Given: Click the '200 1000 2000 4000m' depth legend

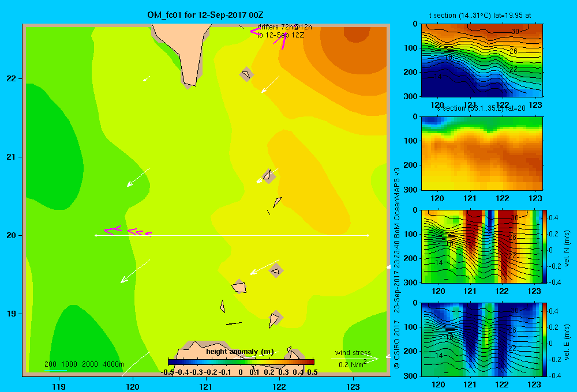Looking at the screenshot, I should (x=84, y=364).
